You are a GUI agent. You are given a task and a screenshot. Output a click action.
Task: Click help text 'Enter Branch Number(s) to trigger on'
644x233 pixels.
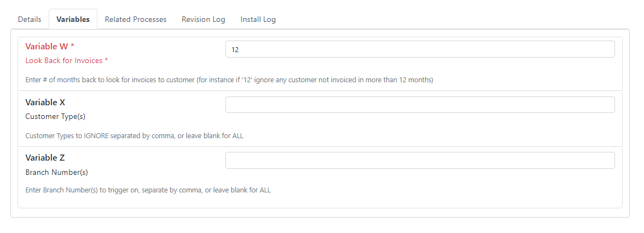point(148,190)
